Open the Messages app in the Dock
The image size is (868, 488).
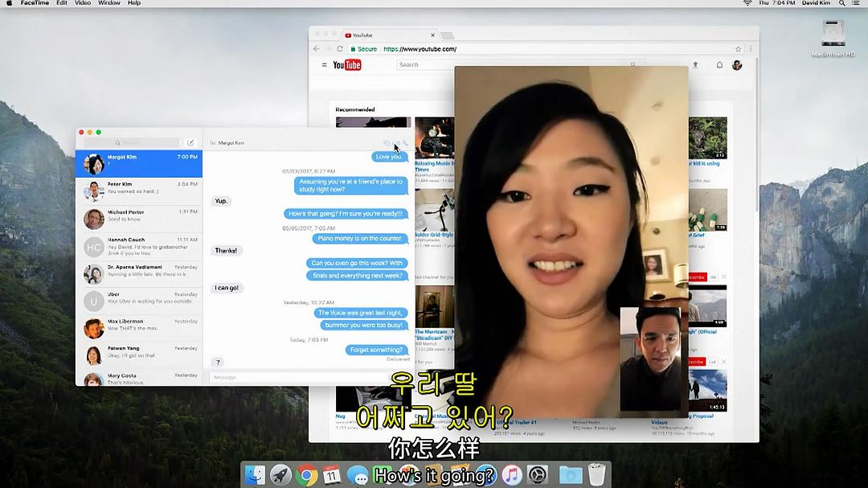pyautogui.click(x=358, y=474)
